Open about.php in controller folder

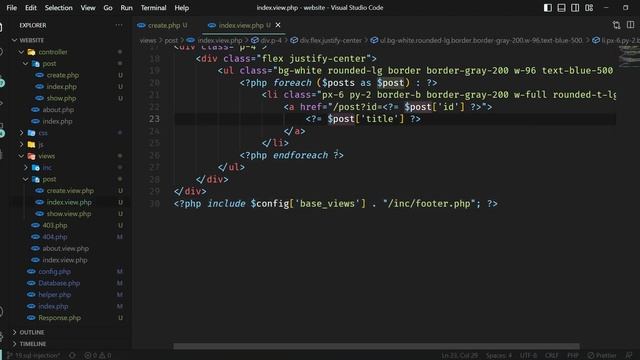(58, 110)
